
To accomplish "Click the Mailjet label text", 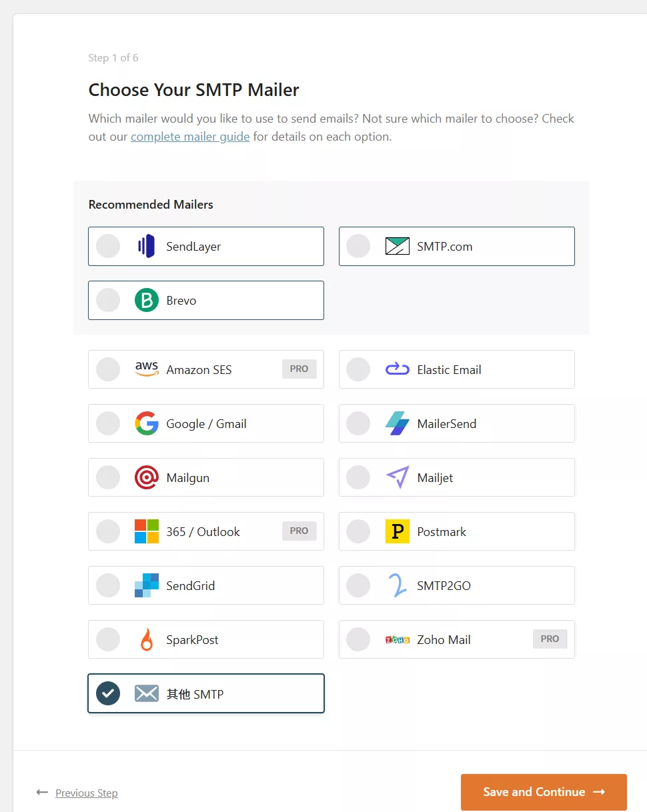I will coord(435,478).
